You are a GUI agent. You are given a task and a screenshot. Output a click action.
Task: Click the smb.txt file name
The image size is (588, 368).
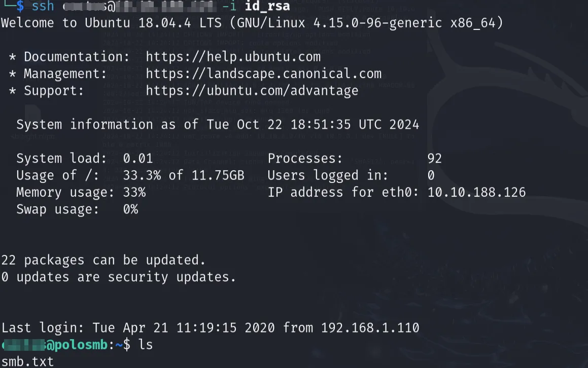pos(27,361)
